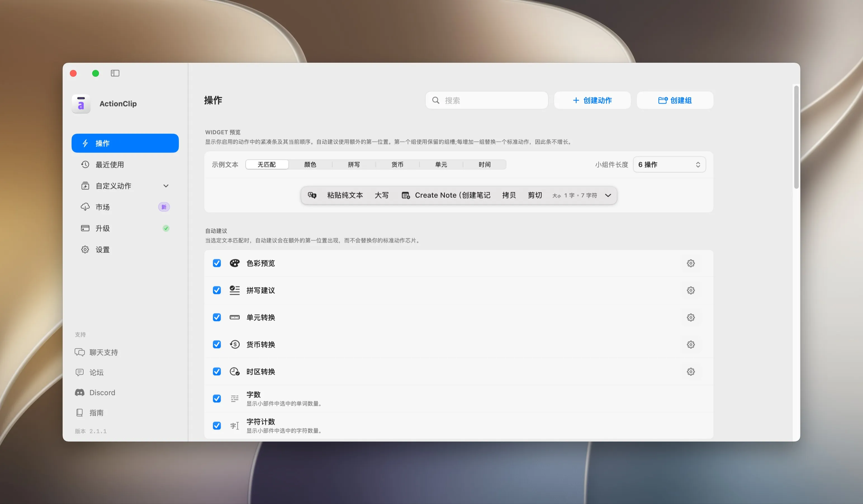Expand the 自定义动作 chevron
Viewport: 863px width, 504px height.
coord(166,186)
